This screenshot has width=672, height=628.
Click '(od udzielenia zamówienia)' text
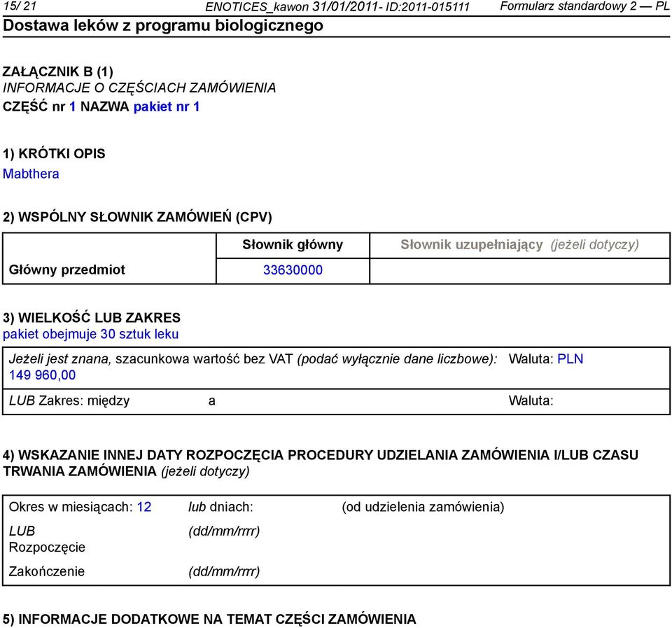click(423, 507)
